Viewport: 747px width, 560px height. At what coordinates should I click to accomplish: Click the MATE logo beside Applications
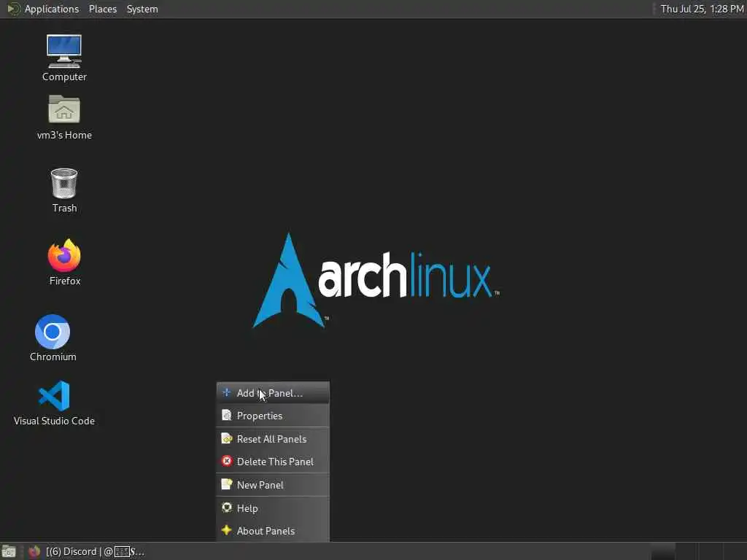pyautogui.click(x=13, y=9)
